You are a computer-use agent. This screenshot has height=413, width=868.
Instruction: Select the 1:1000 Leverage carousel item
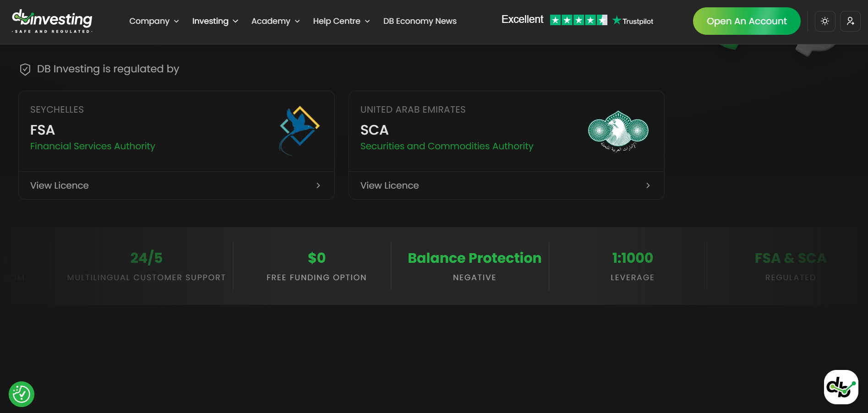tap(632, 266)
